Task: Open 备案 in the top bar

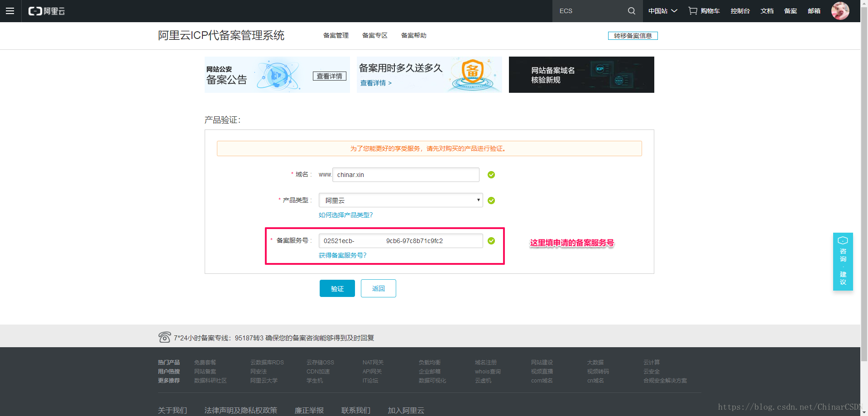Action: click(x=791, y=11)
